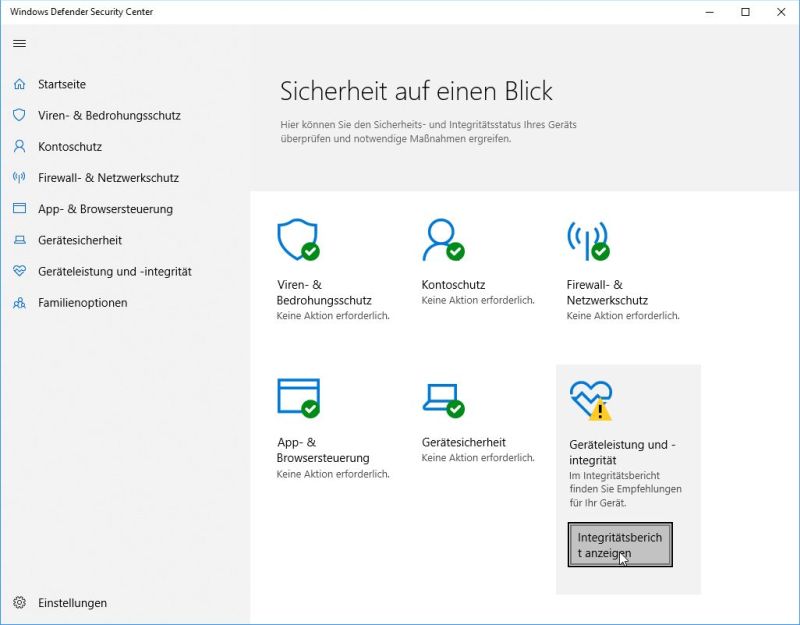Click 'Keine Aktion erforderlich.' under App- & Browsersteuerung
Screen dimensions: 800x625
(x=333, y=474)
